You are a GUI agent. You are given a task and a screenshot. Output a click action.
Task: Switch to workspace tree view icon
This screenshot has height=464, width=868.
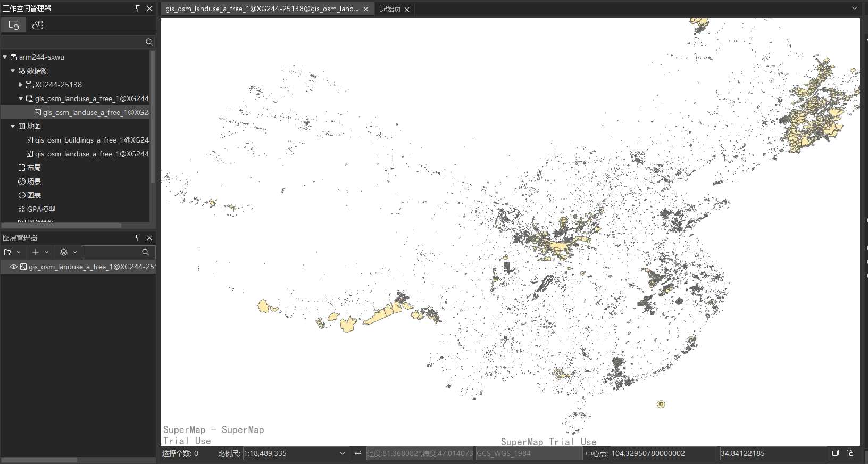pos(13,25)
